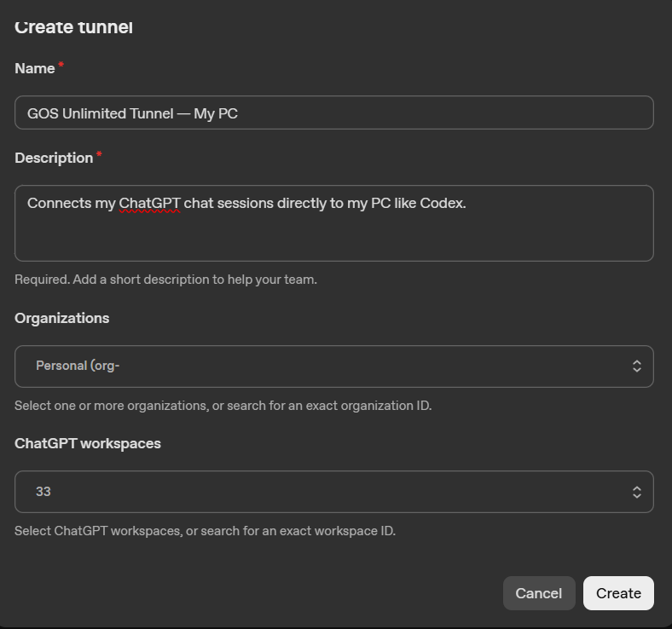Cancel the tunnel creation
This screenshot has height=629, width=672.
(x=539, y=593)
